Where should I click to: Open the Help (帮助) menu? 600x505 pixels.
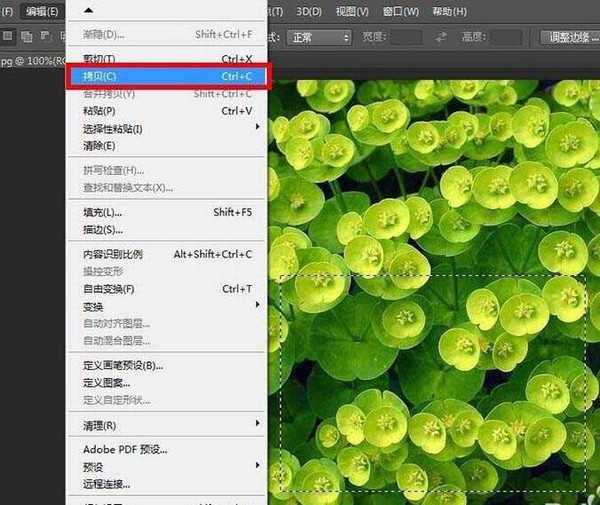[448, 11]
